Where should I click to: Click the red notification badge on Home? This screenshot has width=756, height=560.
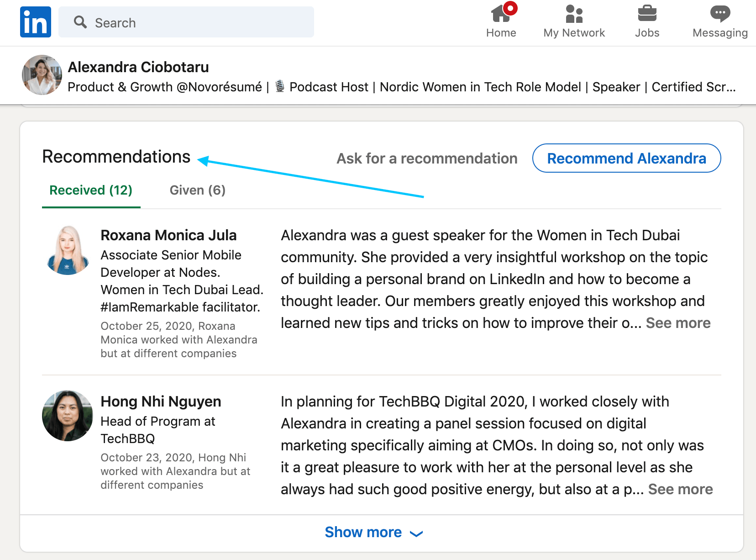pyautogui.click(x=510, y=7)
